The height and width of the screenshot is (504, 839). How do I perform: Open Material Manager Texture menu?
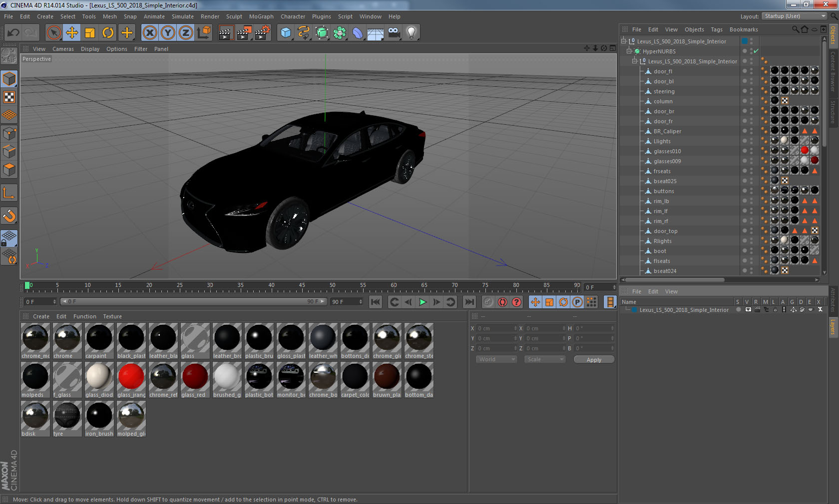coord(112,316)
